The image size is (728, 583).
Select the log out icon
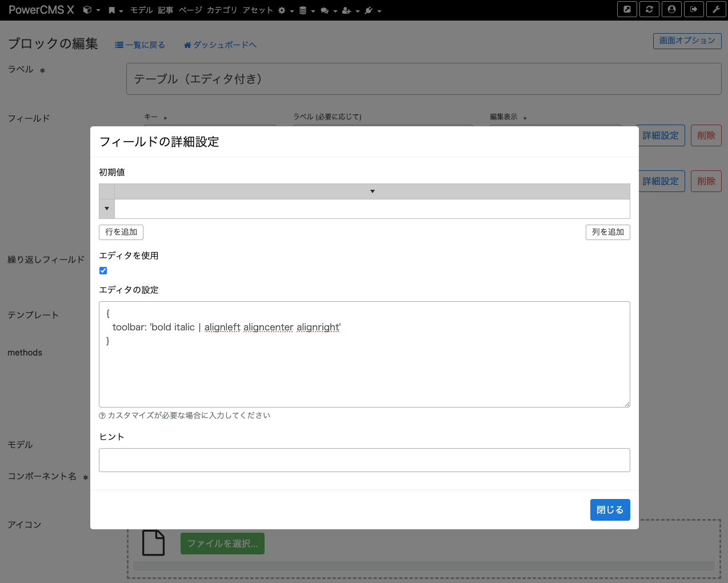[x=694, y=9]
